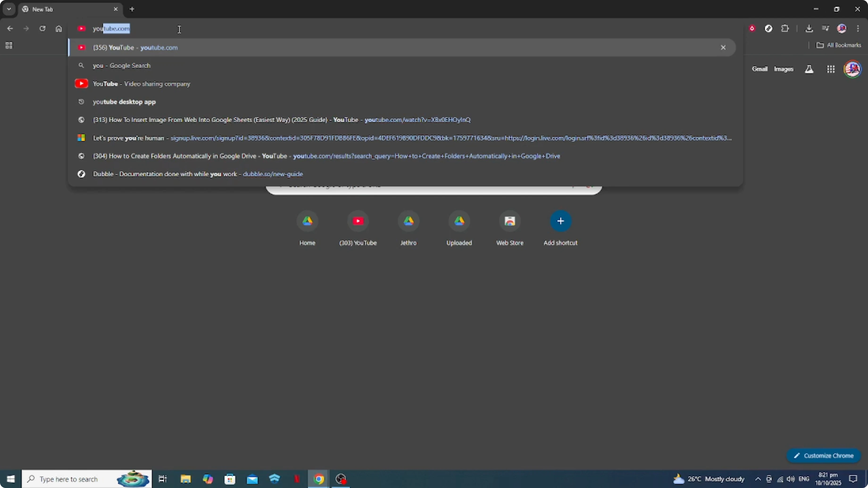
Task: Open Google Search Labs beaker icon
Action: tap(809, 69)
